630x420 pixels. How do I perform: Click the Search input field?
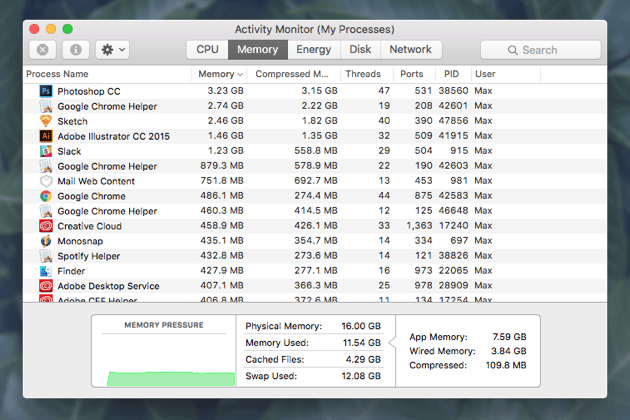[x=540, y=49]
